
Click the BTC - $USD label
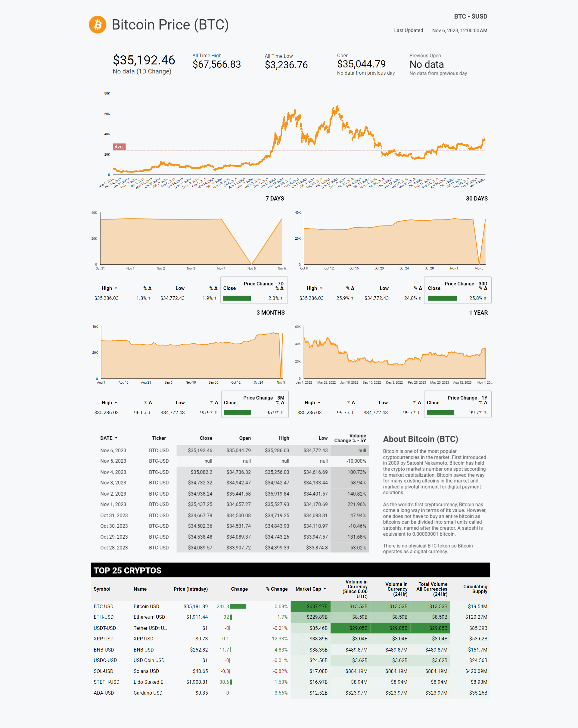[x=470, y=16]
